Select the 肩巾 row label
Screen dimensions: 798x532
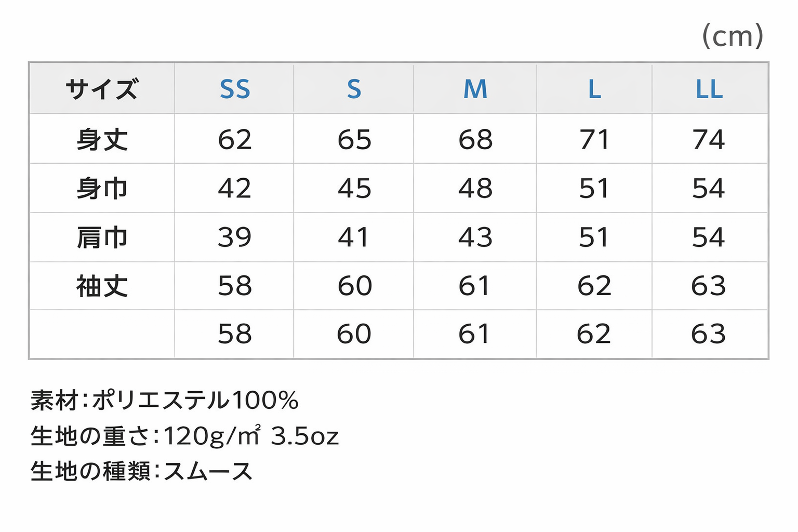click(102, 237)
